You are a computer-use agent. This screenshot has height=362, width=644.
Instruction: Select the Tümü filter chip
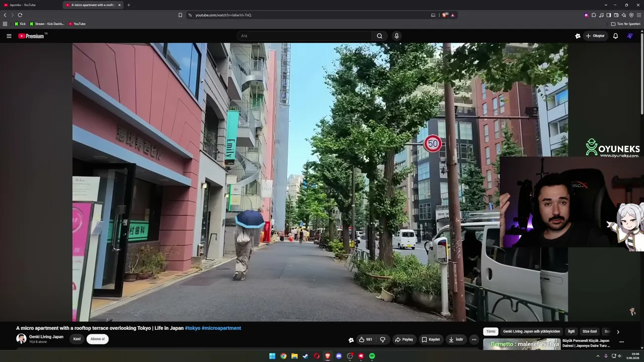(491, 332)
